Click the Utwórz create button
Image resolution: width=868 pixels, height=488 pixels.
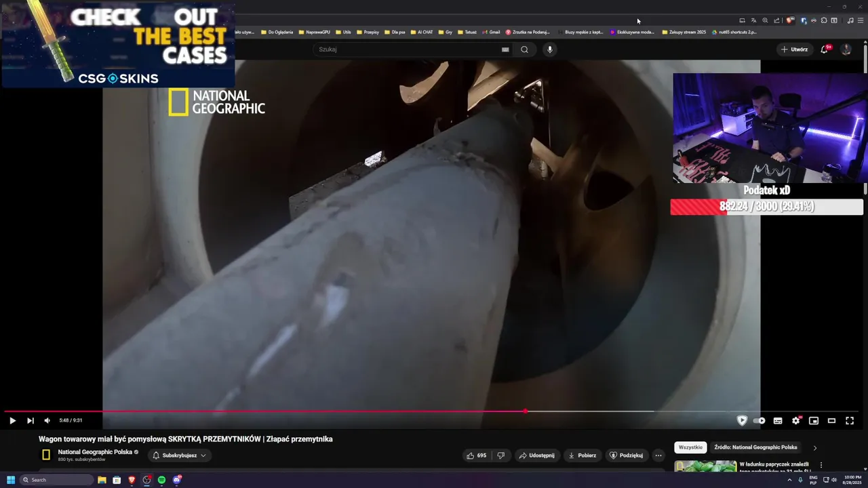(x=794, y=49)
